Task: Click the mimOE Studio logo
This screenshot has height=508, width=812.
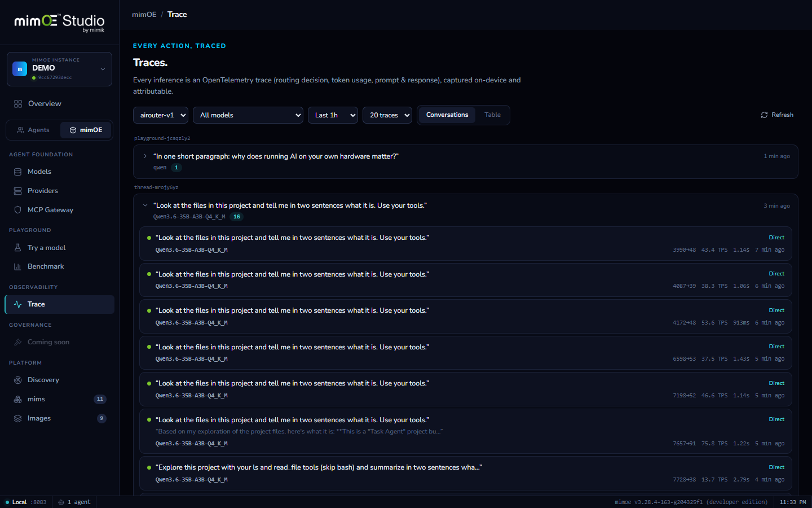Action: pos(59,22)
